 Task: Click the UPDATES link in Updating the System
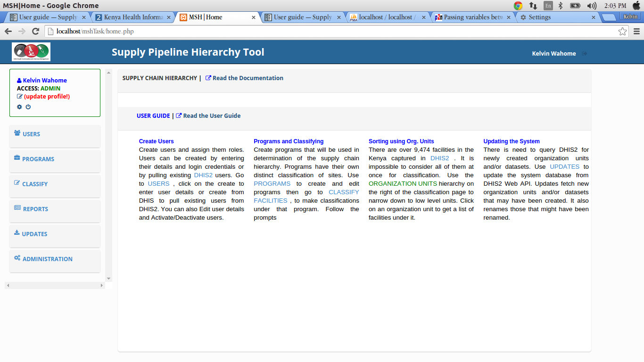(x=565, y=167)
